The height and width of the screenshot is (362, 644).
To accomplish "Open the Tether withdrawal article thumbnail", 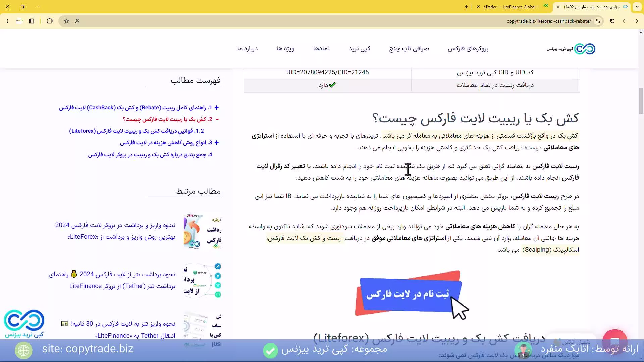I will pyautogui.click(x=202, y=281).
